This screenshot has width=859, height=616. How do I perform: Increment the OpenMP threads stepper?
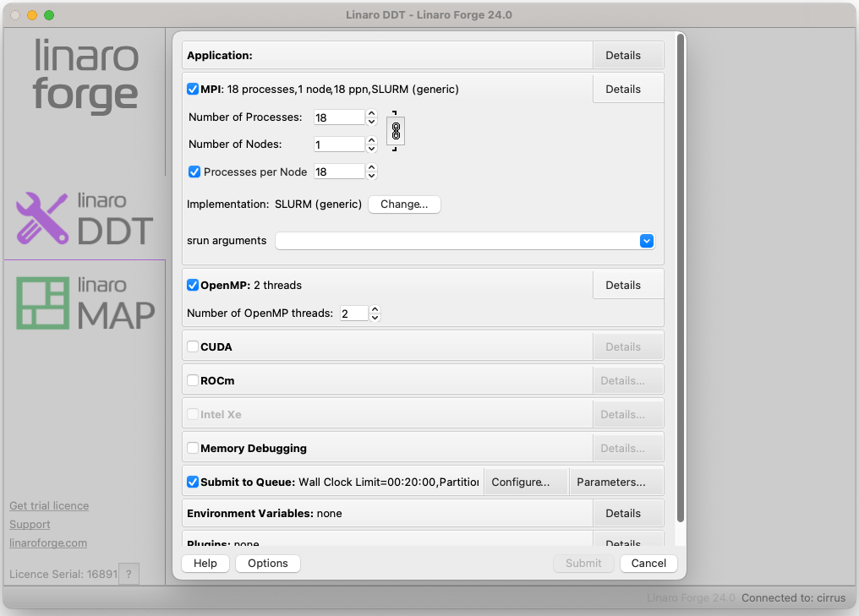375,309
